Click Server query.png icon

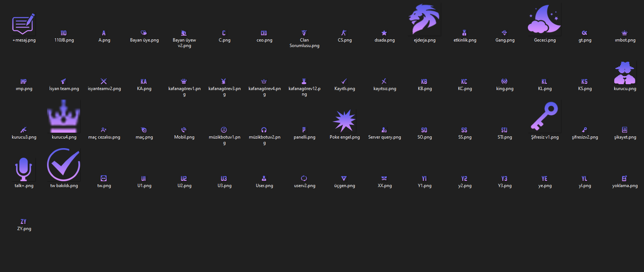pos(384,130)
